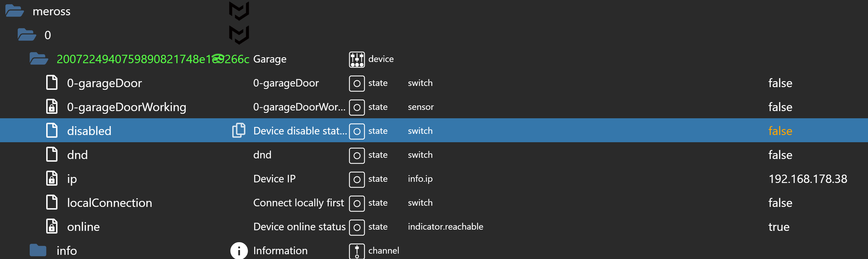
Task: Click the state icon in online row
Action: [x=356, y=227]
